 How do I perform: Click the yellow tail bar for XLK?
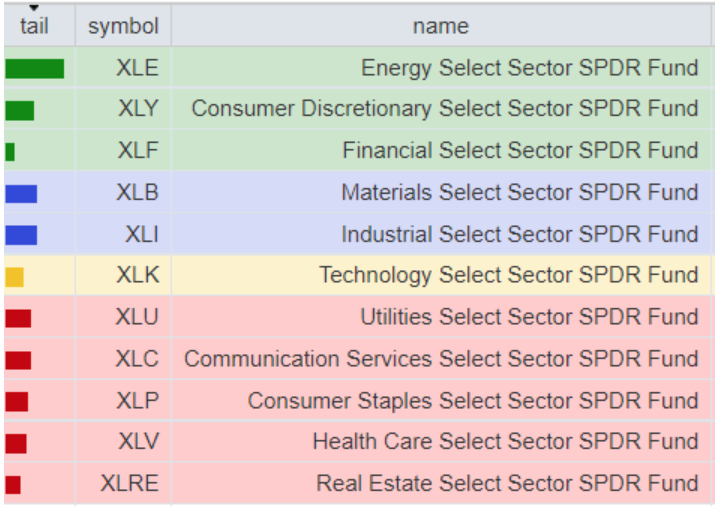[14, 277]
